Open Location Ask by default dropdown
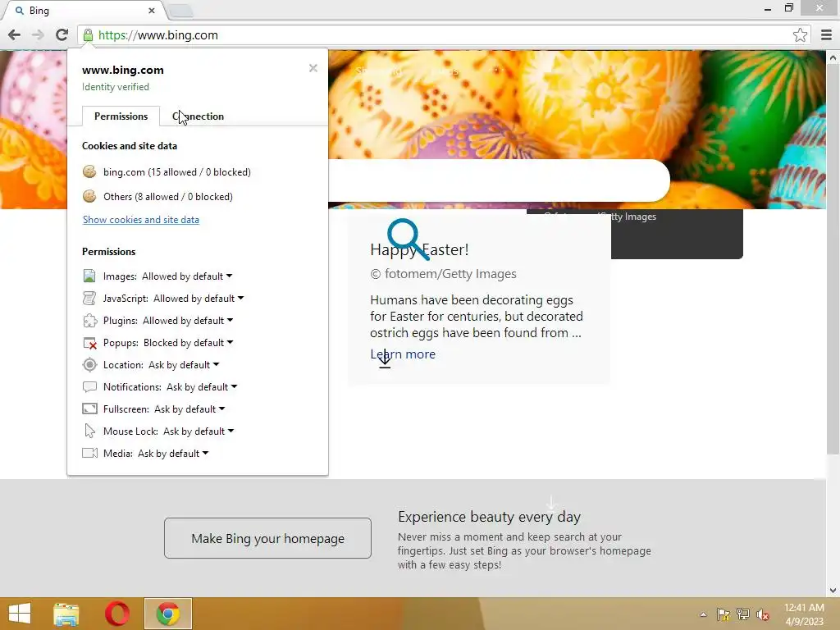The height and width of the screenshot is (630, 840). (x=184, y=365)
